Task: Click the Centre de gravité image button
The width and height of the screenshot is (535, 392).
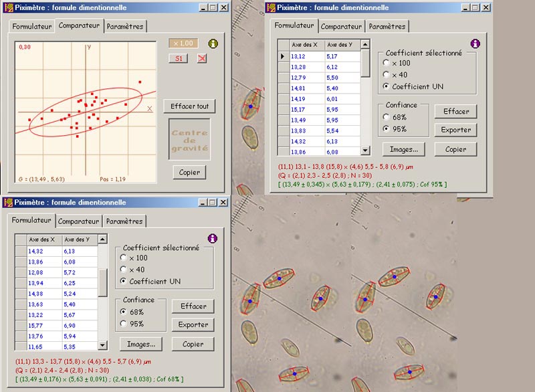Action: (x=189, y=139)
